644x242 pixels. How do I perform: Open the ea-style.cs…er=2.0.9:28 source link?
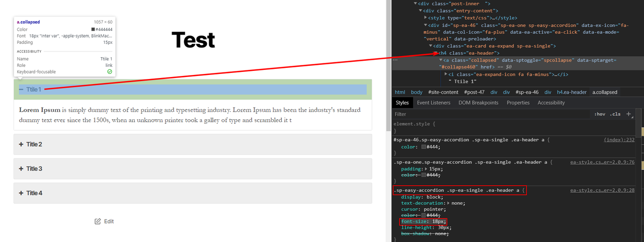(x=602, y=191)
